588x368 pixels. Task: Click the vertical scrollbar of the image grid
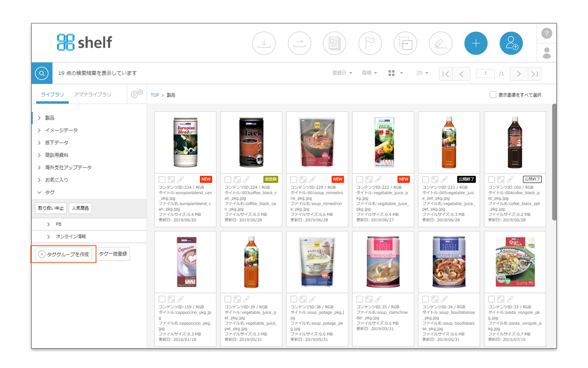tap(554, 161)
